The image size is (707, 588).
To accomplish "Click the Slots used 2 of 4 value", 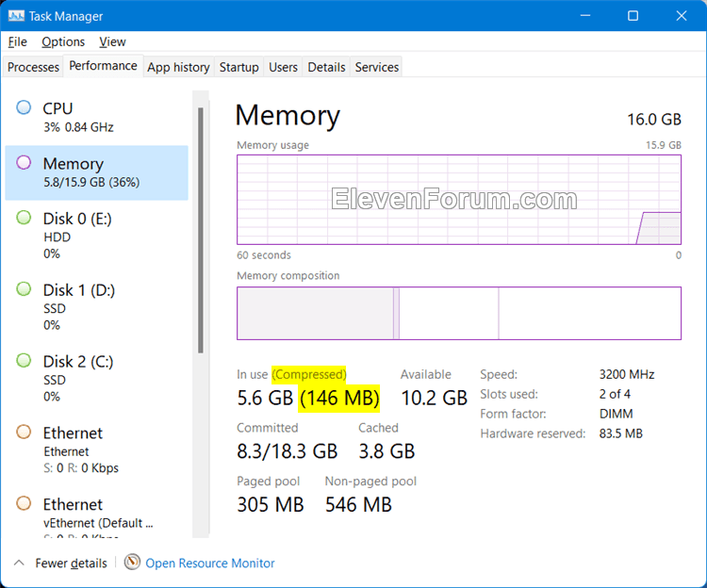I will pyautogui.click(x=615, y=394).
